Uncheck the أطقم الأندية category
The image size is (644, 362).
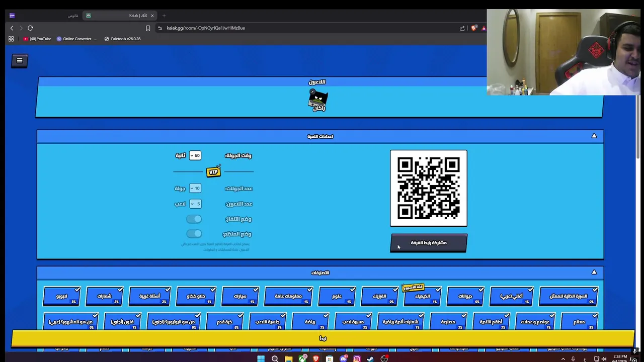coord(491,322)
